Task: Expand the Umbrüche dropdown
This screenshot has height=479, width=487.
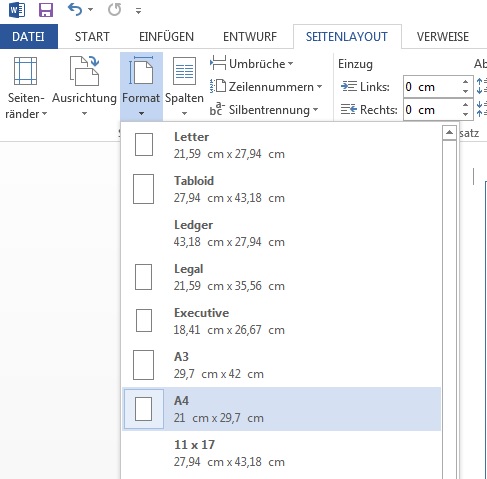Action: tap(252, 63)
